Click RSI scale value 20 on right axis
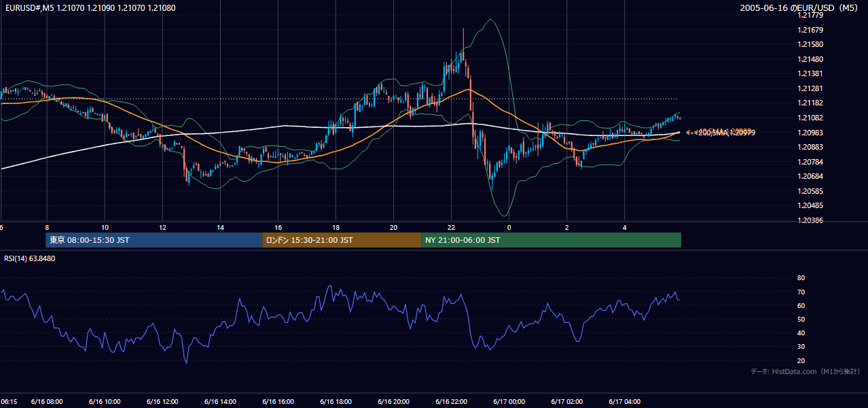868x408 pixels. 801,360
